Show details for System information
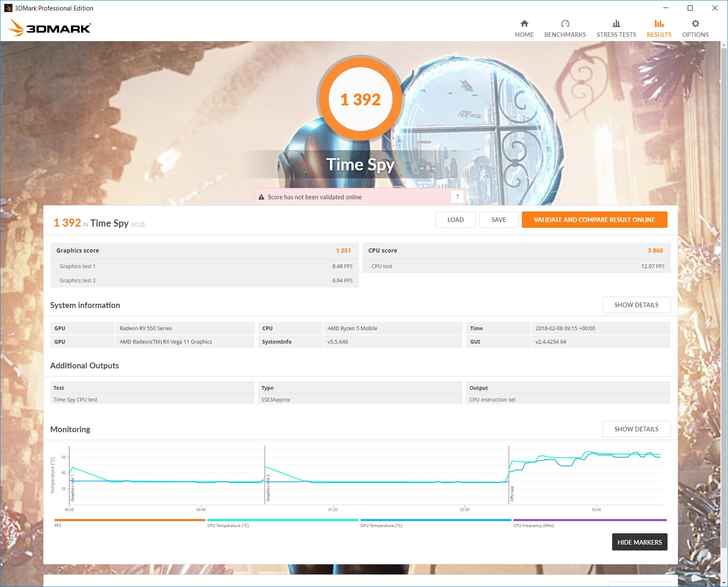 click(x=636, y=305)
